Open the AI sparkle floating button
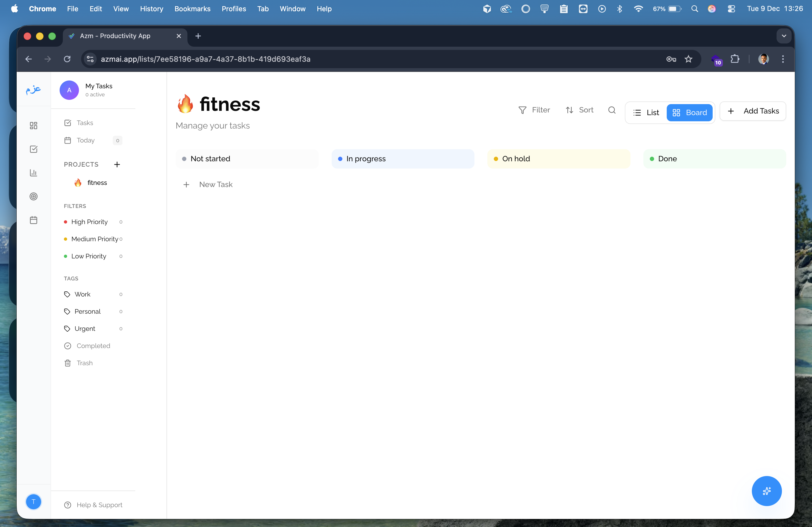812x527 pixels. [766, 491]
